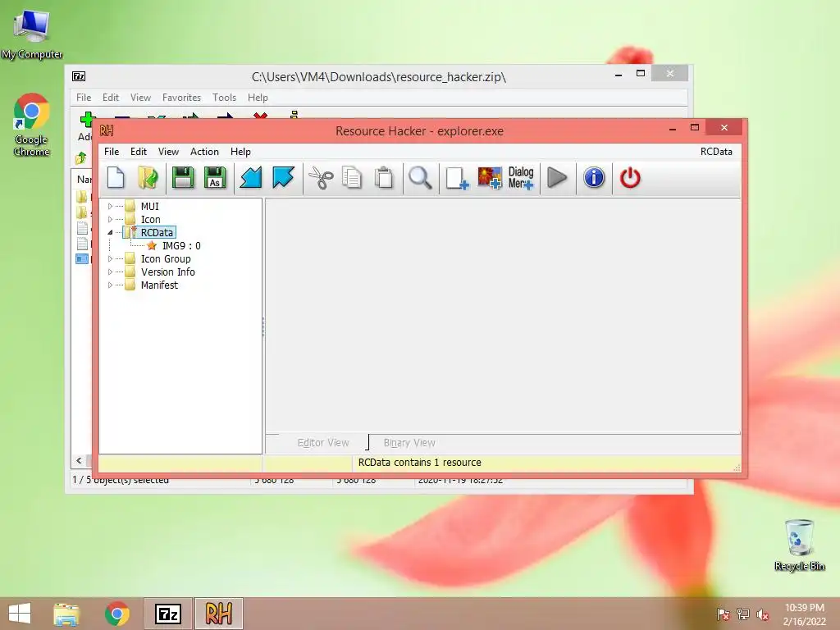840x630 pixels.
Task: Expand the Version Info tree node
Action: coord(110,272)
